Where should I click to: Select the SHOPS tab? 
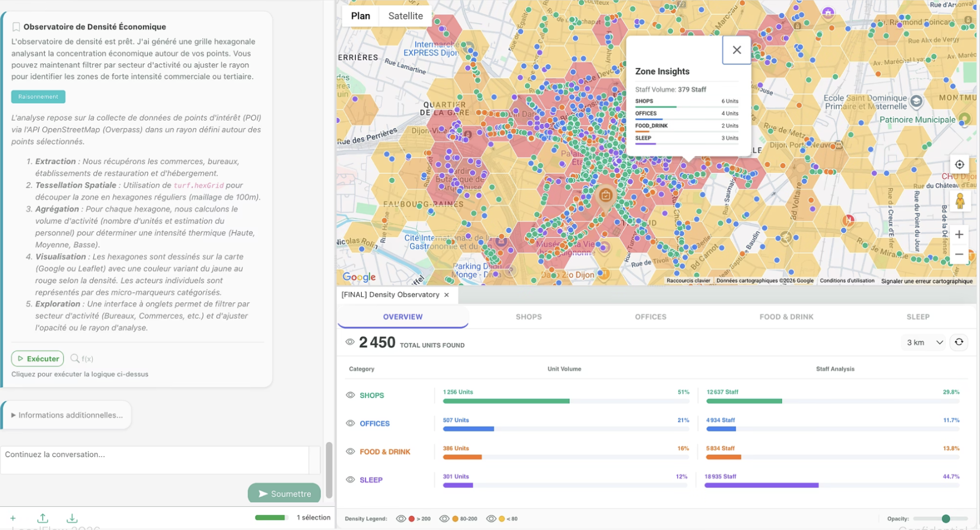(x=528, y=317)
